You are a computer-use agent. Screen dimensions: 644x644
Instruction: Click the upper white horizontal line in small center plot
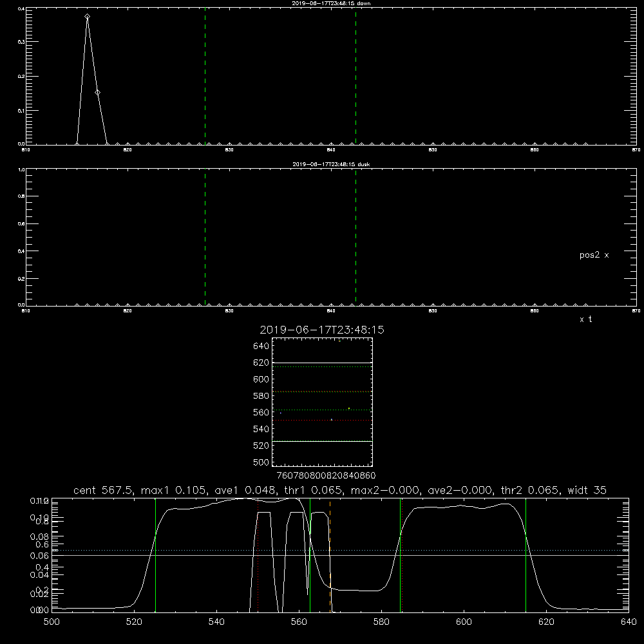(x=322, y=363)
